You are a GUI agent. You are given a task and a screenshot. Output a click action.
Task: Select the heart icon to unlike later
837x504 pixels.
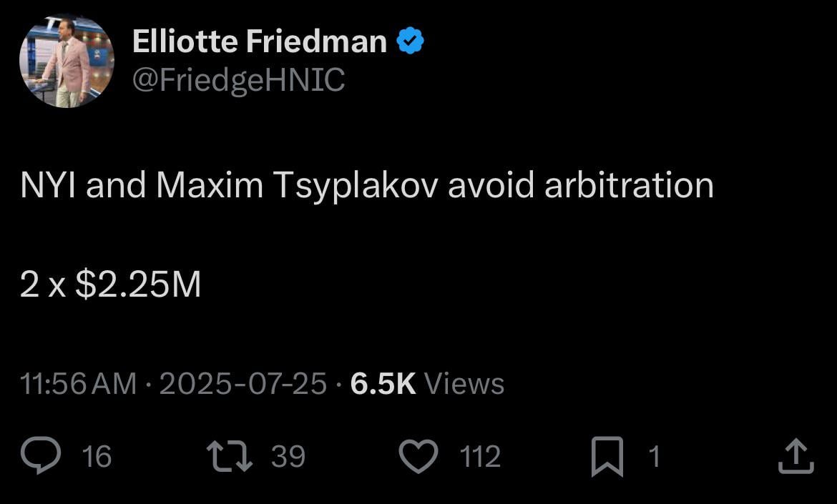[420, 455]
